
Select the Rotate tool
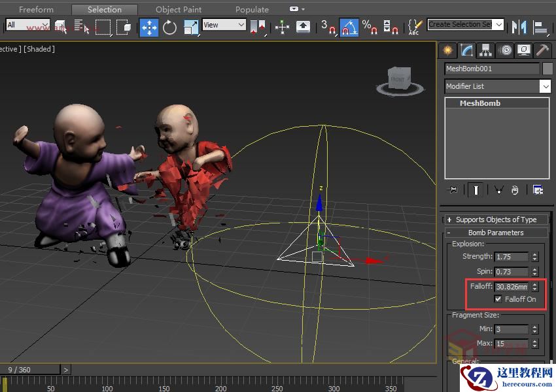(170, 27)
